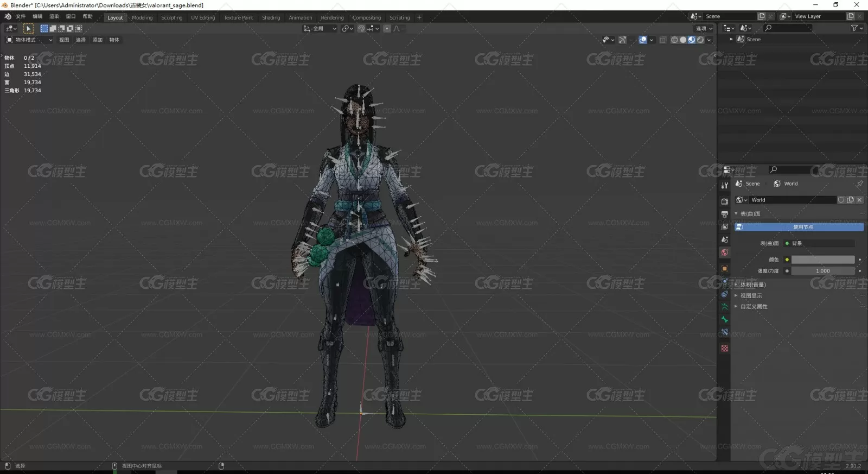The width and height of the screenshot is (868, 474).
Task: Open the Object properties orange square tab
Action: tap(724, 268)
